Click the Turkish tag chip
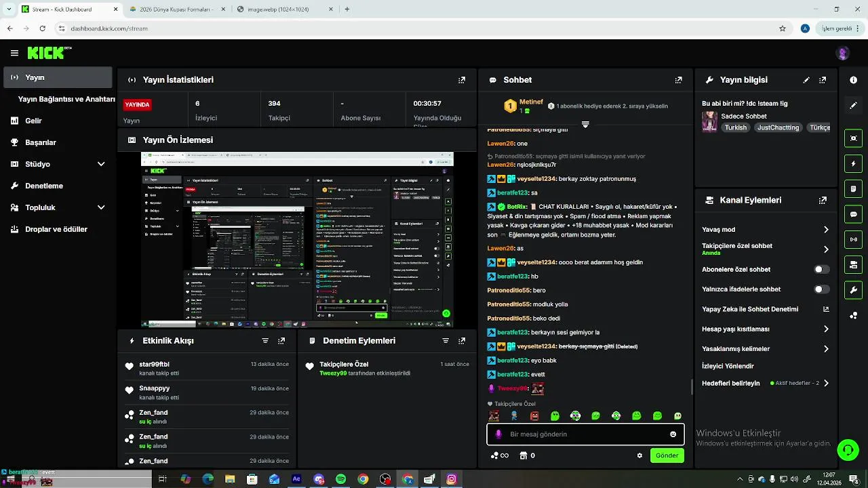 735,127
